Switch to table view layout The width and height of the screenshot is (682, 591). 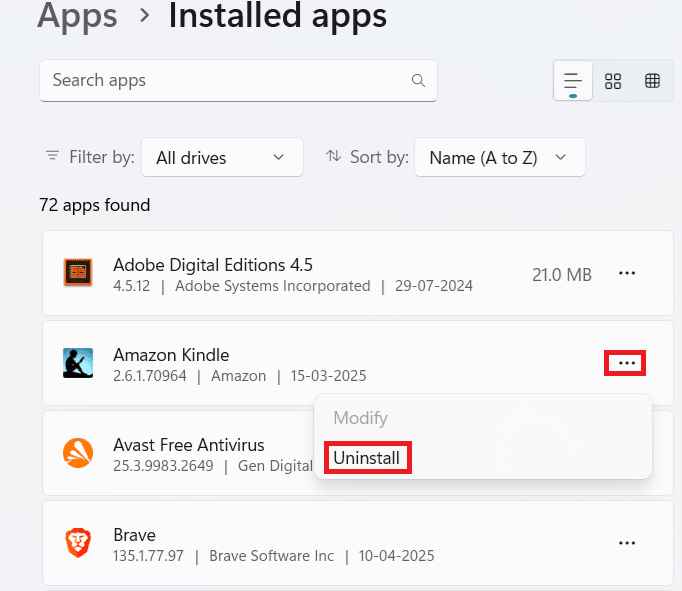(653, 81)
